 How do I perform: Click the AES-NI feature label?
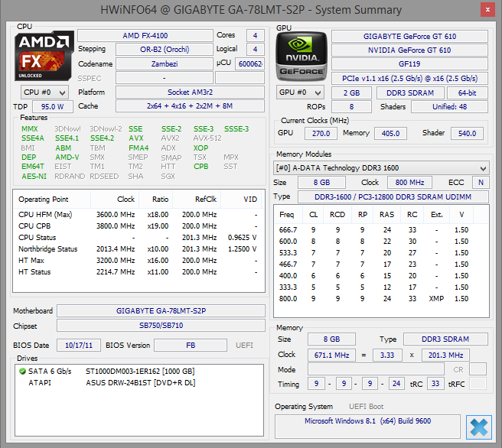34,177
